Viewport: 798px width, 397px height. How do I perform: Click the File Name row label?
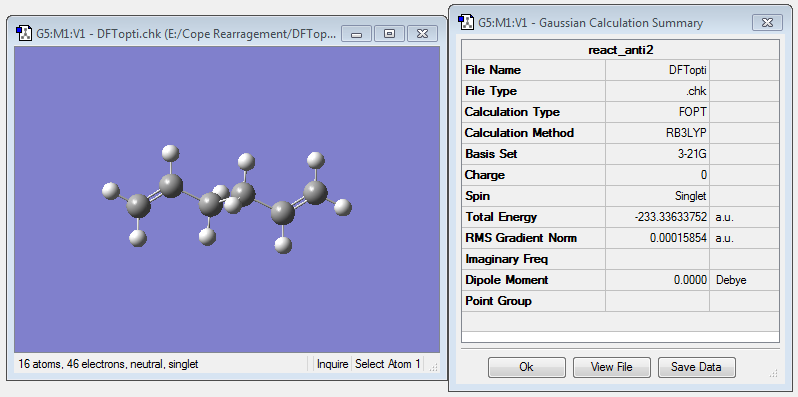(493, 70)
